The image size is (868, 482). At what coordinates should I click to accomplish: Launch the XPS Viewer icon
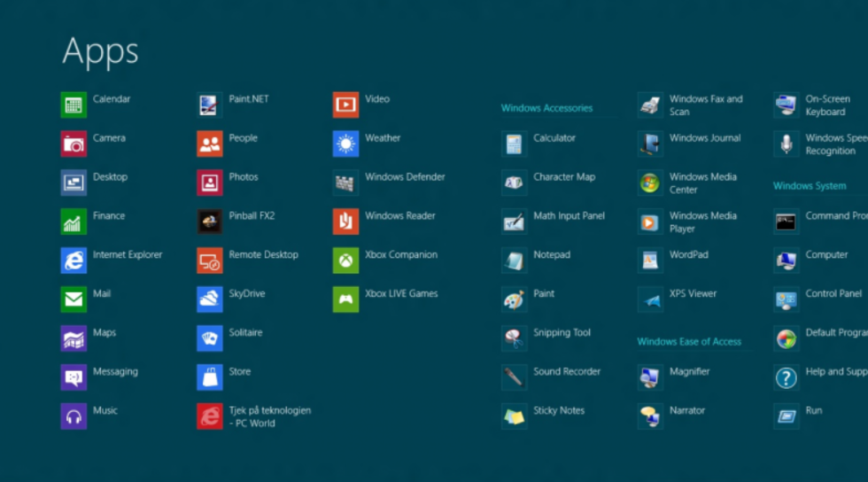650,299
